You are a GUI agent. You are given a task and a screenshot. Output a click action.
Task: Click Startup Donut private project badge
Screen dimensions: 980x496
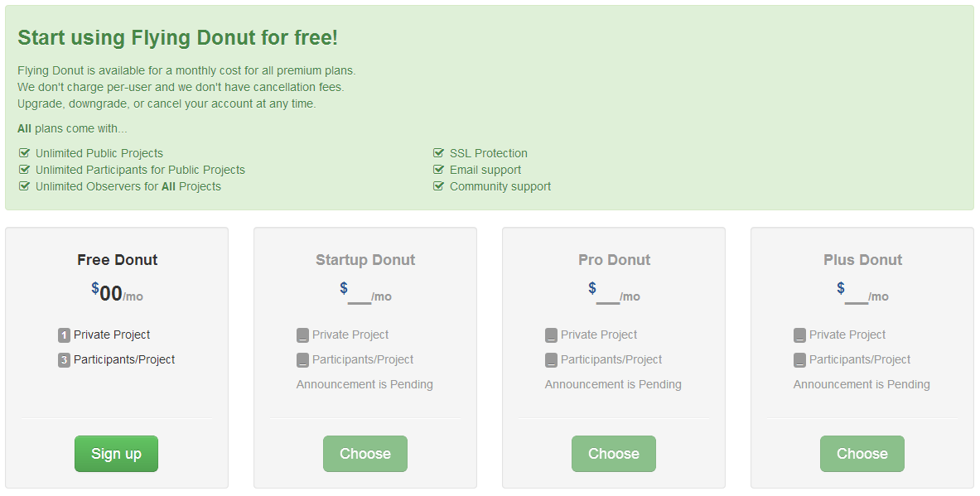point(302,335)
